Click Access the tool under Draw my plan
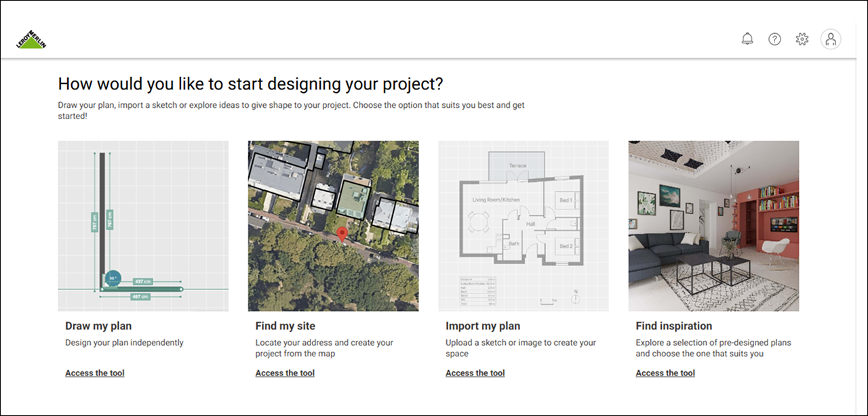 [x=95, y=373]
